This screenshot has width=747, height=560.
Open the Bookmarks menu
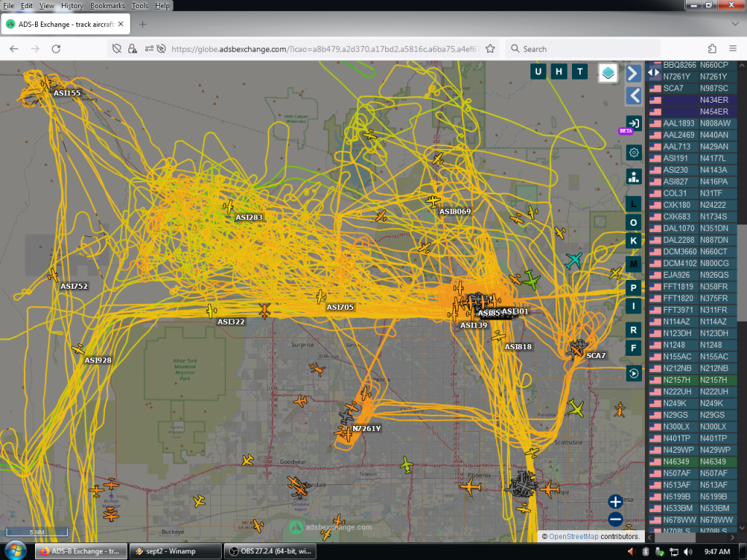pyautogui.click(x=107, y=6)
